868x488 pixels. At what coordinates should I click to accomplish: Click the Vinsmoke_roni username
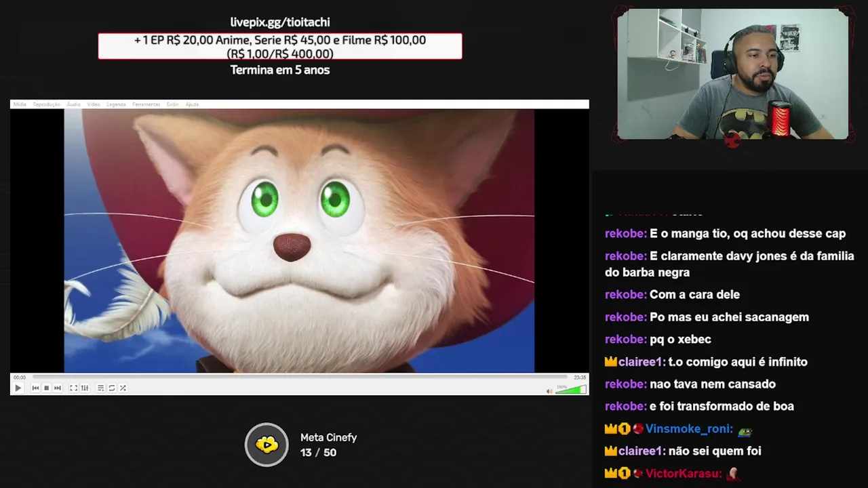coord(689,429)
